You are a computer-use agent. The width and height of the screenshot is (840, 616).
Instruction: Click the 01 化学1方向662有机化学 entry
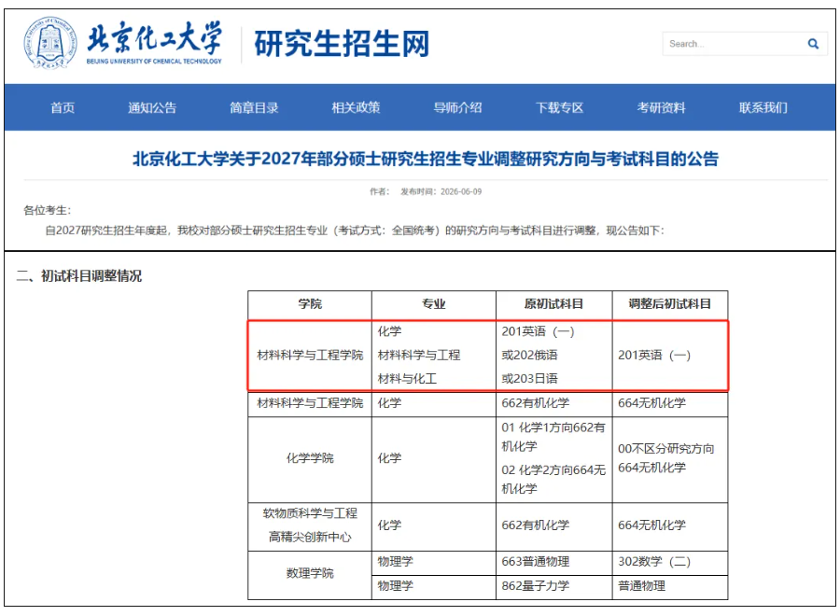(553, 437)
